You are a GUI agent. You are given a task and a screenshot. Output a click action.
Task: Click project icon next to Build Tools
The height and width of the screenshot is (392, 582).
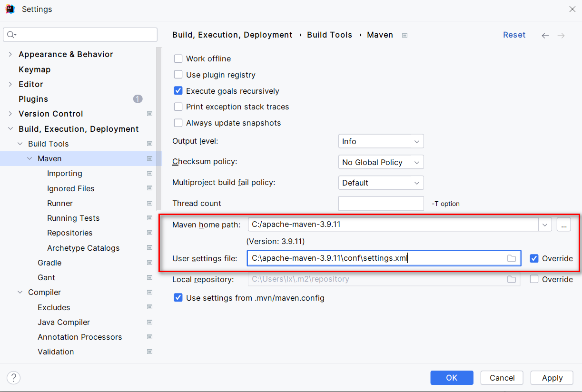[150, 144]
